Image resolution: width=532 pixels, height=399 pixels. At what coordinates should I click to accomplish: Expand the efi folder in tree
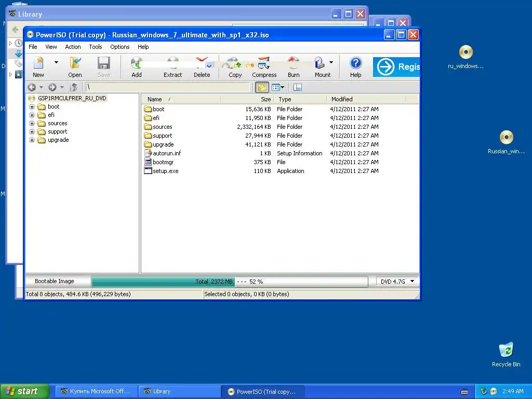(x=32, y=115)
